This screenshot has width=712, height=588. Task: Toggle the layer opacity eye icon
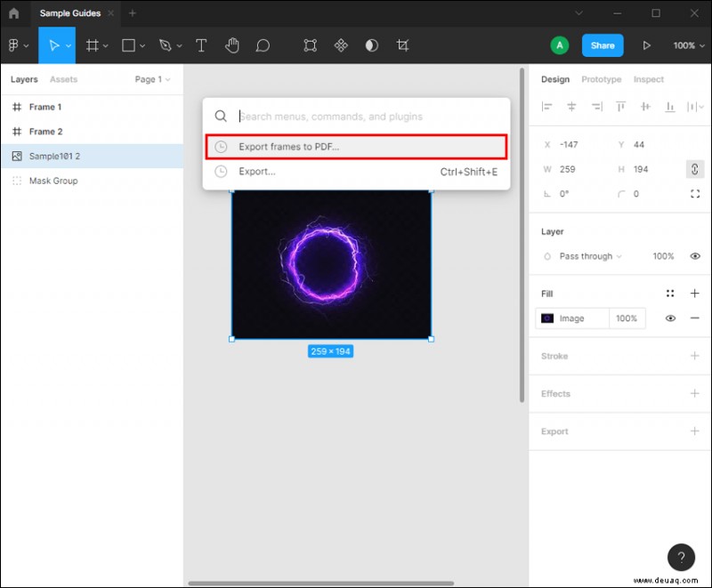(695, 255)
